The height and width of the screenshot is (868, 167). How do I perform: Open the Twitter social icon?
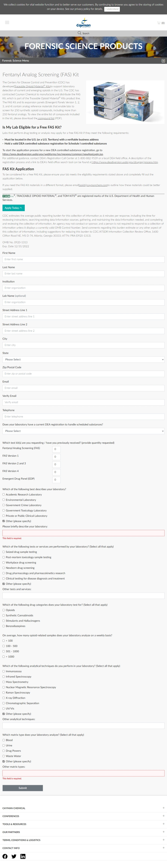tap(14, 856)
